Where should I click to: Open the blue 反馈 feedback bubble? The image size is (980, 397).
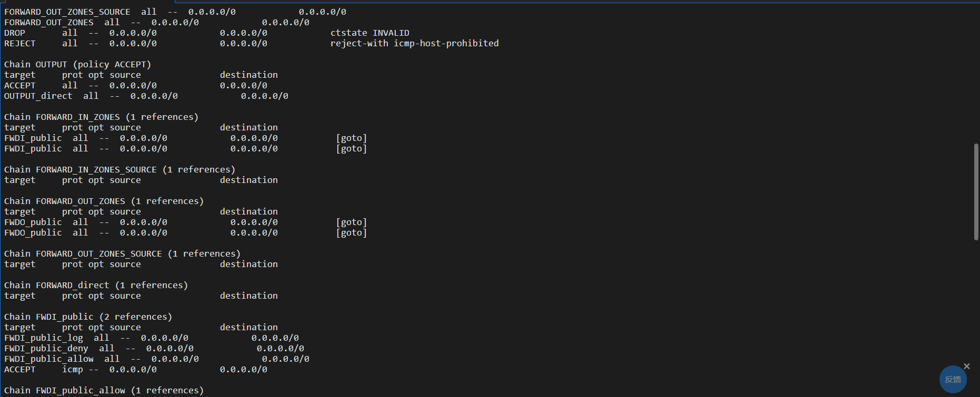tap(953, 379)
